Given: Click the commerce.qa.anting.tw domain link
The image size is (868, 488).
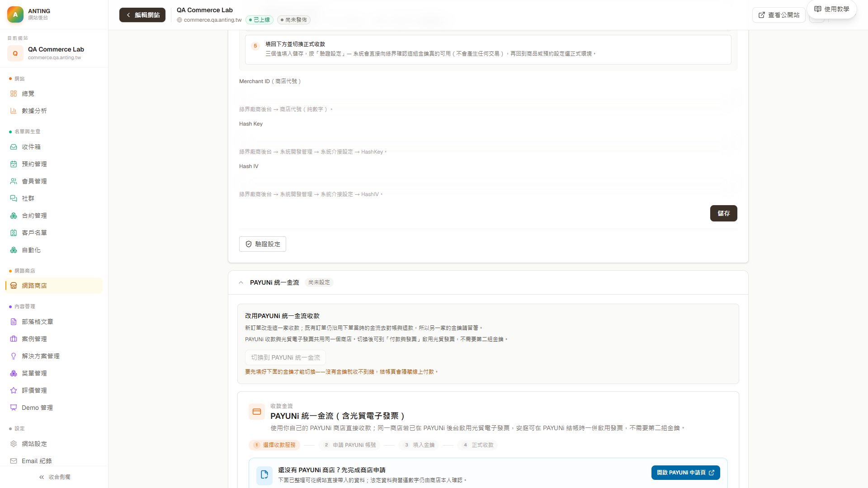Looking at the screenshot, I should coord(209,20).
